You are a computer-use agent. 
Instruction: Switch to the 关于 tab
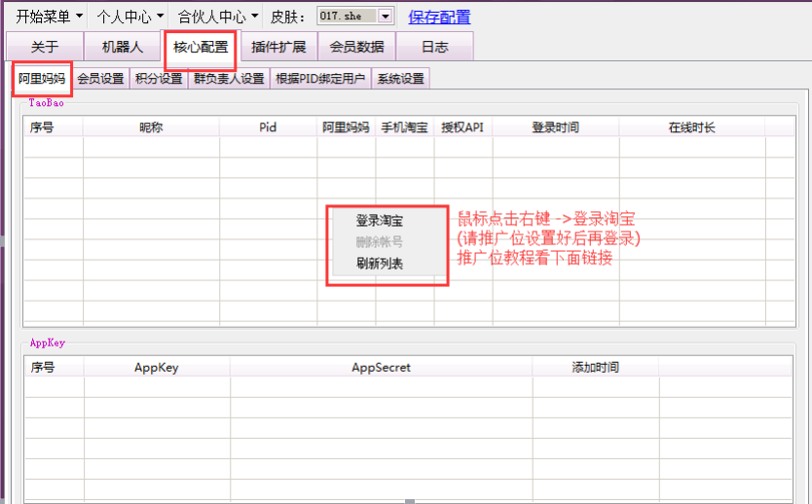[x=44, y=47]
